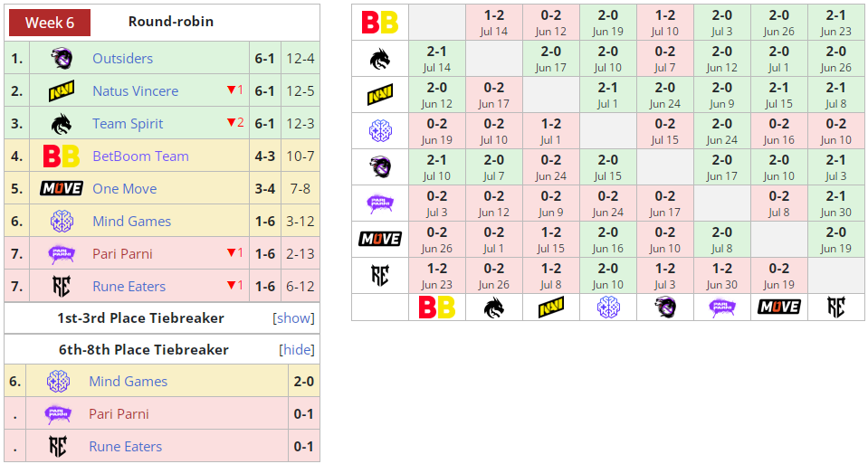Click the Team Spirit dragon logo in standings
The image size is (868, 464).
pyautogui.click(x=61, y=124)
